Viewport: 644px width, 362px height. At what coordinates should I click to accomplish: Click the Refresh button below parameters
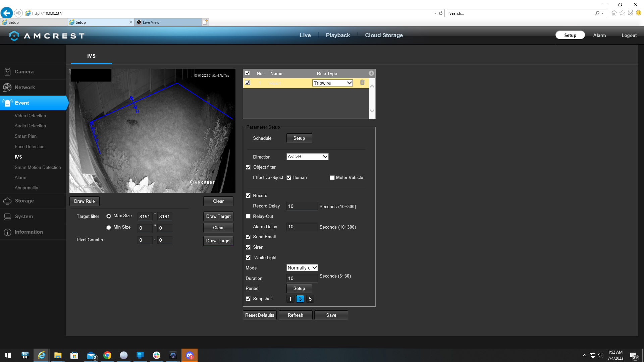(x=296, y=315)
